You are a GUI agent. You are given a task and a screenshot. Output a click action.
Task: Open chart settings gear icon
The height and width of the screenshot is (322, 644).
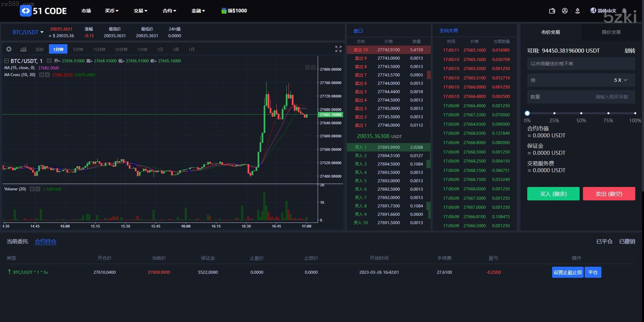tap(9, 49)
